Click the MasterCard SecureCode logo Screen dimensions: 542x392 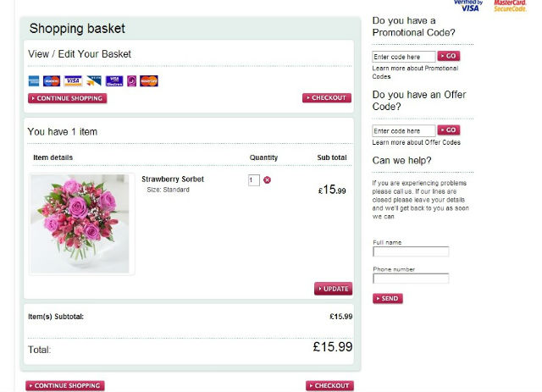(510, 5)
